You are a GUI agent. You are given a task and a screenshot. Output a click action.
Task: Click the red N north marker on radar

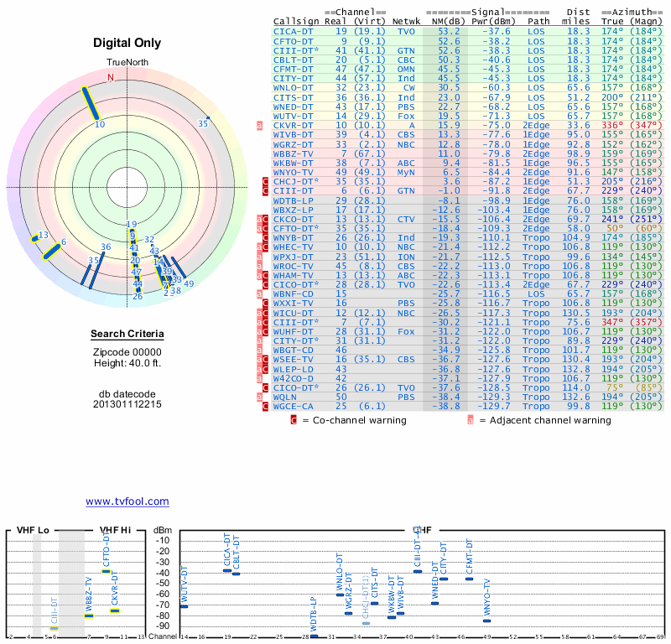pos(110,77)
